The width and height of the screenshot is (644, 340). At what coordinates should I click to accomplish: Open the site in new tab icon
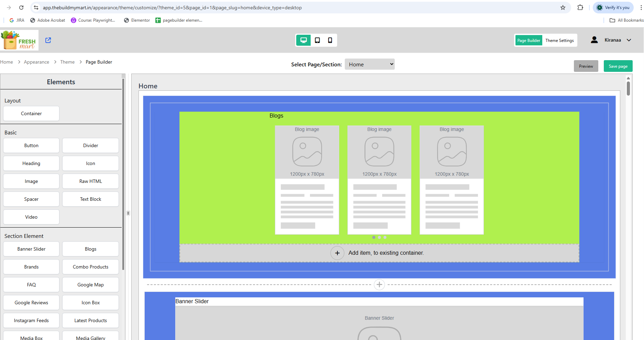click(x=48, y=40)
